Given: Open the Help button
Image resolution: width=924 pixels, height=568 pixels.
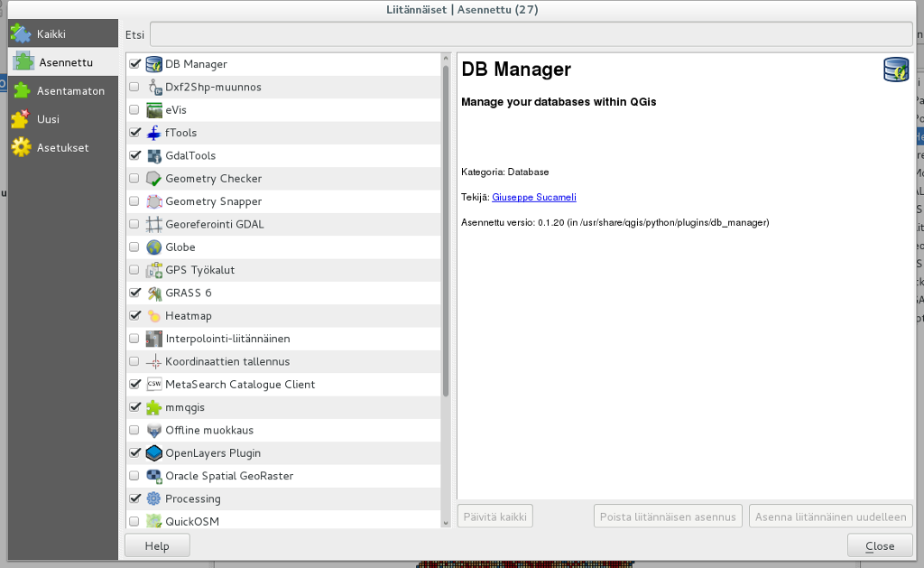Looking at the screenshot, I should point(157,546).
